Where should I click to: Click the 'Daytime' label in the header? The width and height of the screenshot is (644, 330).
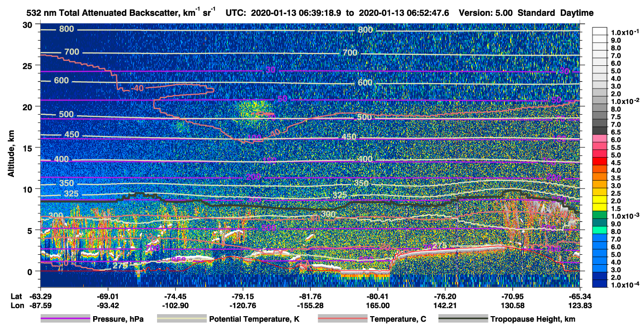click(577, 13)
